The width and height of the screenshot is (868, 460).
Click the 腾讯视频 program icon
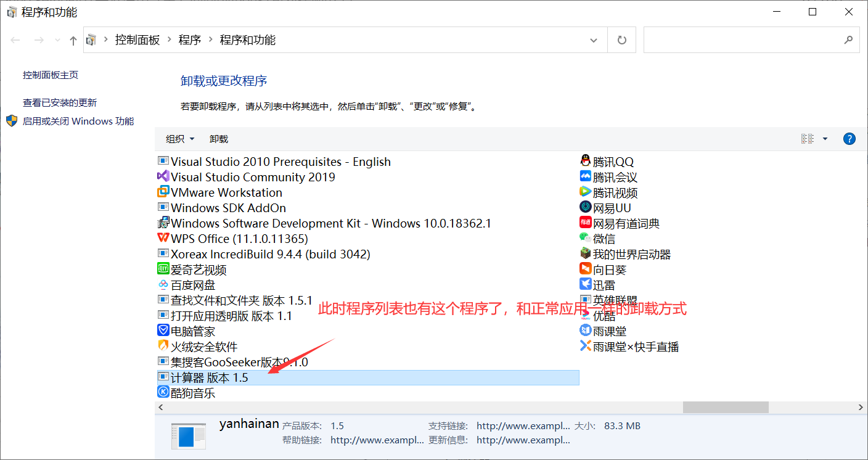click(x=586, y=192)
